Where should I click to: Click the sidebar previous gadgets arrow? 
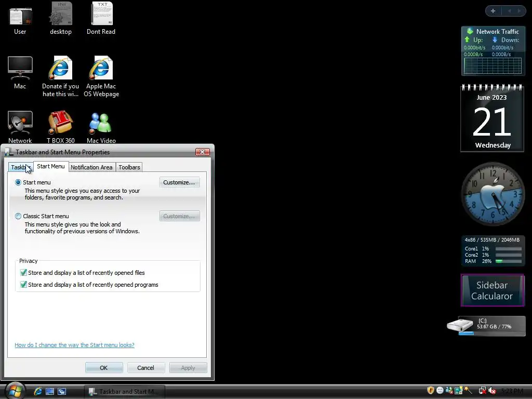tap(509, 11)
